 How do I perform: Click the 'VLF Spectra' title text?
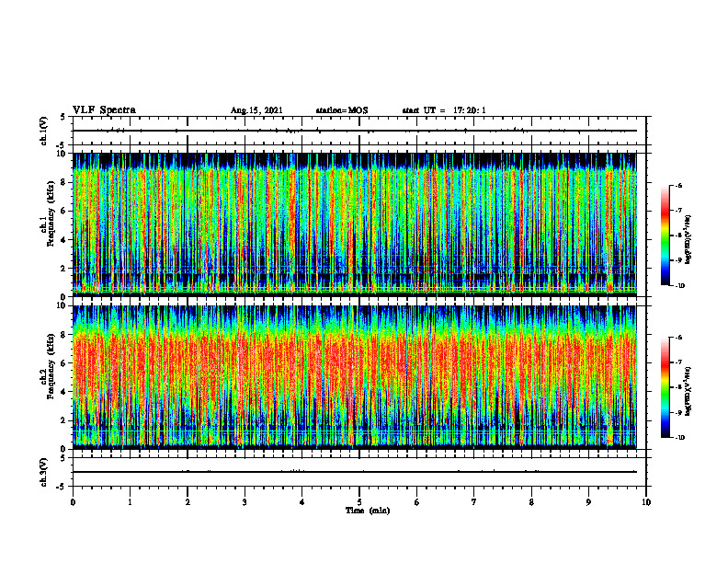click(104, 110)
